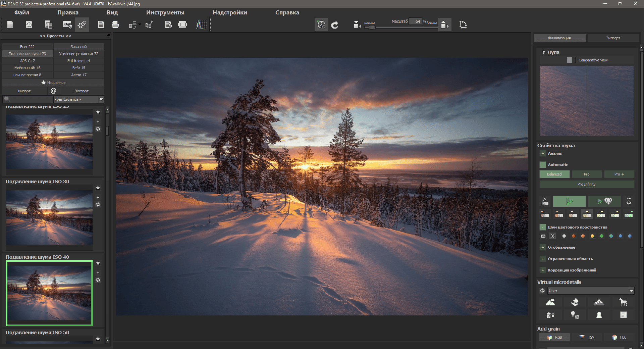Viewport: 644px width, 349px height.
Task: Expand the Ограниченная область section
Action: 543,259
